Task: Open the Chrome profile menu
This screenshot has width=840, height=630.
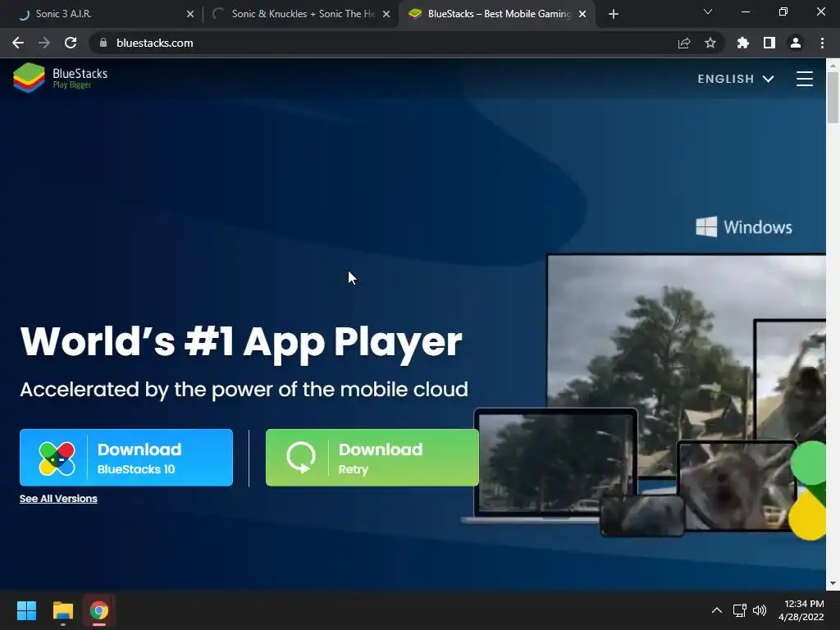Action: pos(796,43)
